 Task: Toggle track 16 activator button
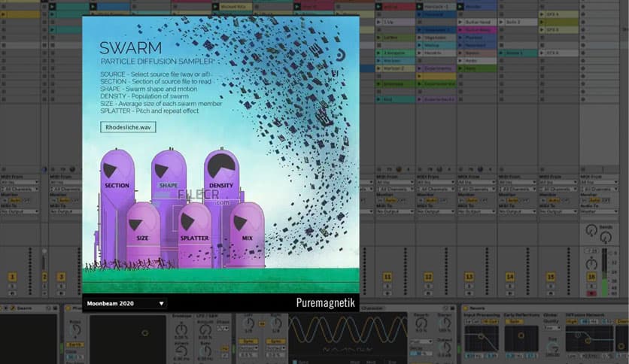[591, 277]
